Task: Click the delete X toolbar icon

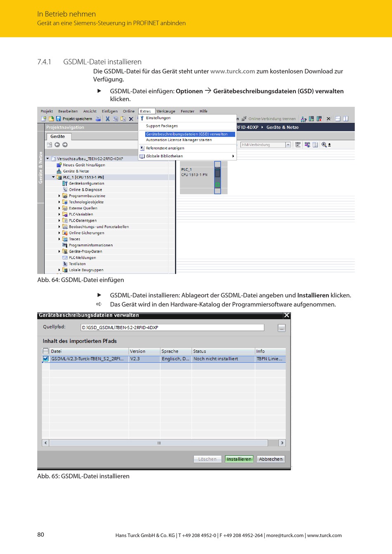Action: click(131, 119)
